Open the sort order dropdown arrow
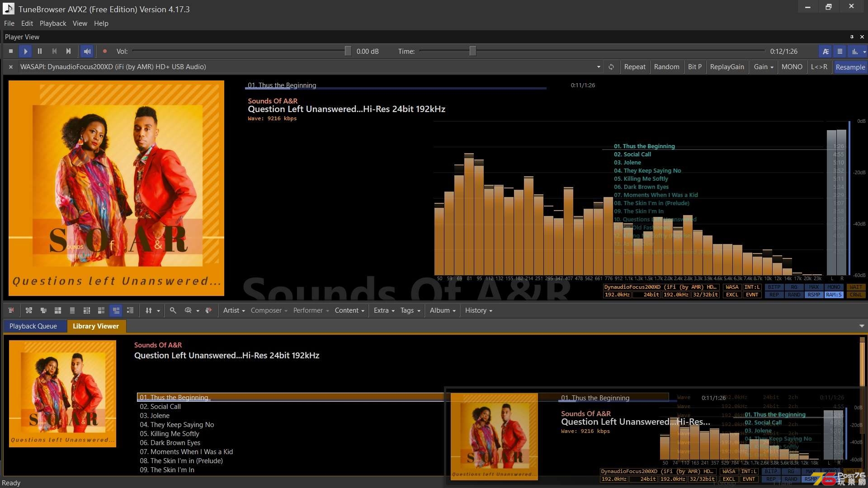The image size is (868, 488). (159, 311)
